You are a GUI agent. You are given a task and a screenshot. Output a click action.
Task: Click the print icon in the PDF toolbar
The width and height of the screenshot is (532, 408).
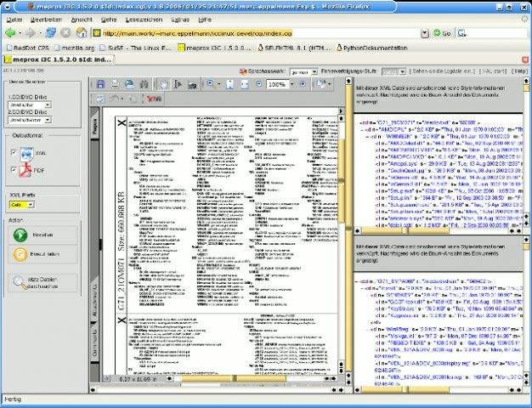coord(114,85)
